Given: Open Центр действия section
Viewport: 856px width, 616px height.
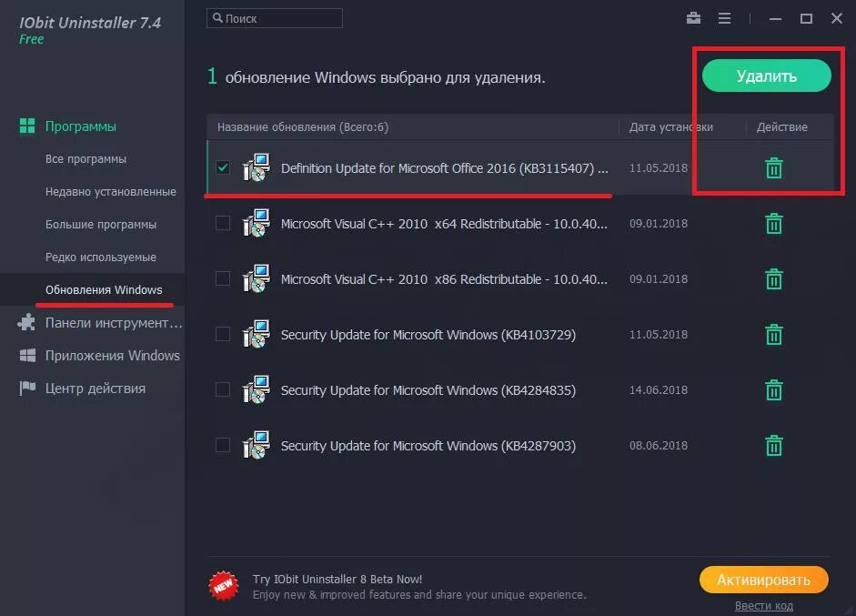Looking at the screenshot, I should [x=96, y=389].
